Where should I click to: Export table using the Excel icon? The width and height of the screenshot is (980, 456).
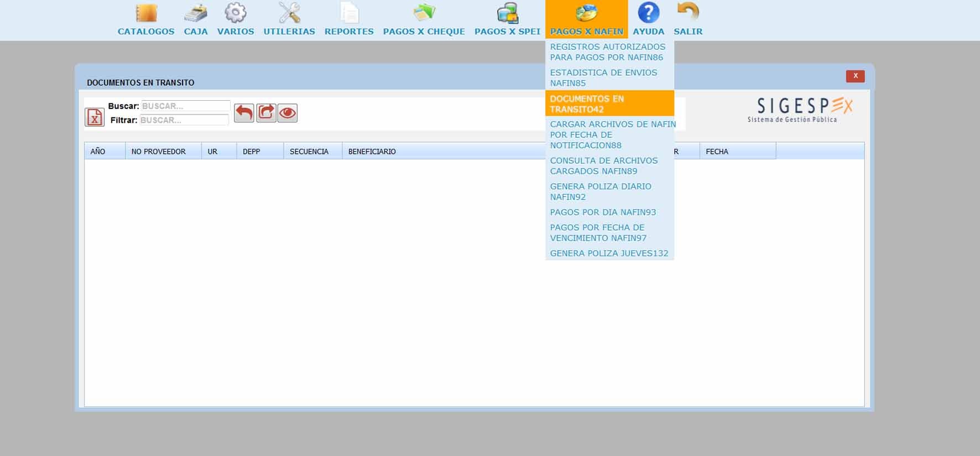point(95,117)
